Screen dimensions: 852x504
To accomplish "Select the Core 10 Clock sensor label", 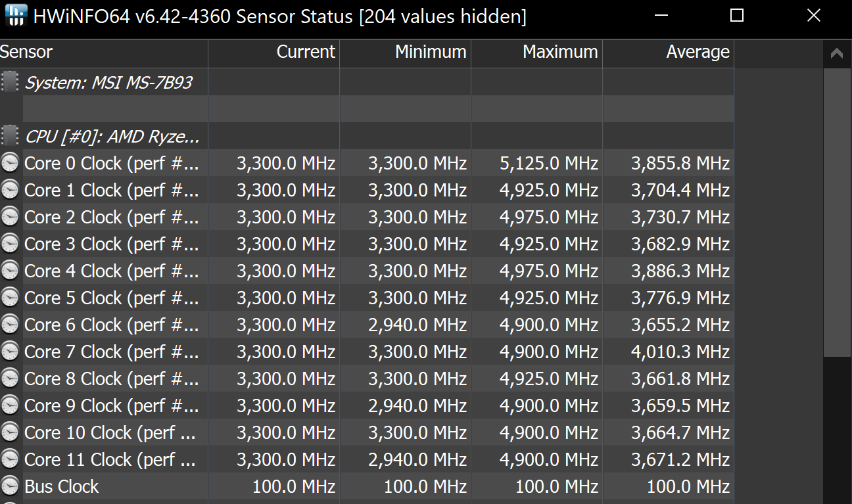I will pos(110,432).
